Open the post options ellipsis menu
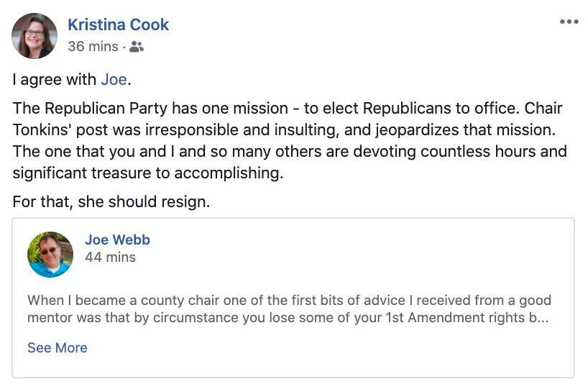The image size is (588, 387). tap(569, 22)
